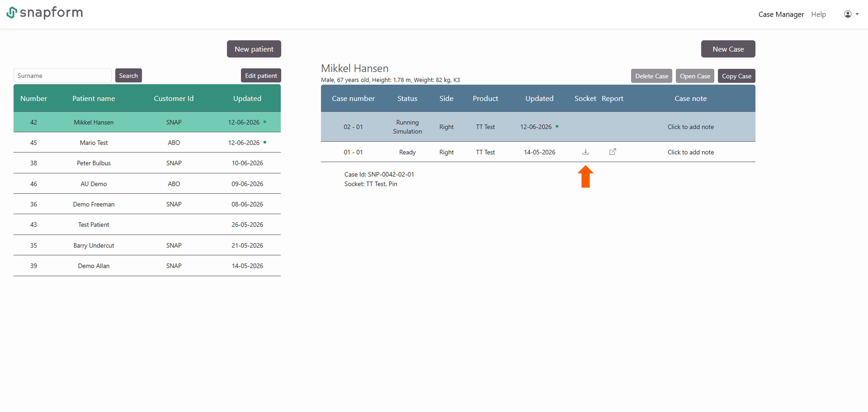Open the Help menu item
The height and width of the screenshot is (412, 868).
pyautogui.click(x=818, y=14)
